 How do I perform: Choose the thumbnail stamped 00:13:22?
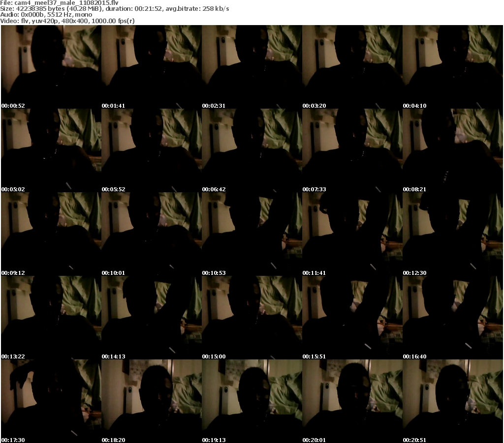point(51,318)
